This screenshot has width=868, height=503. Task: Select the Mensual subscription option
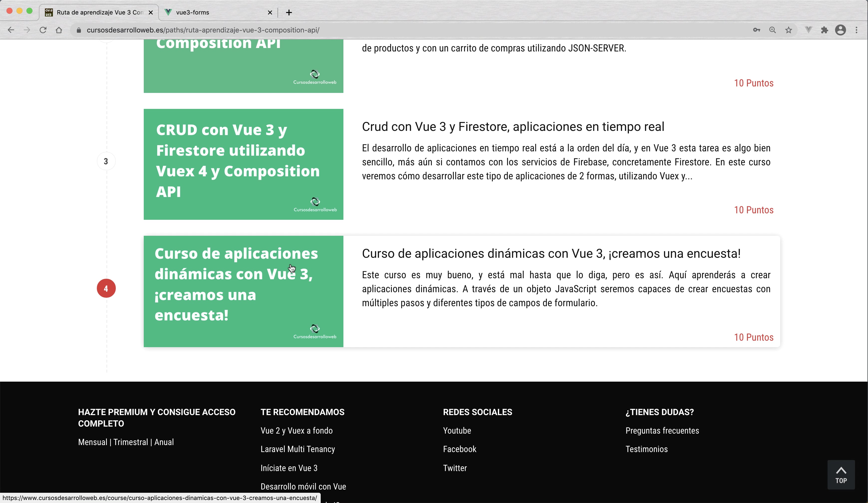point(92,442)
